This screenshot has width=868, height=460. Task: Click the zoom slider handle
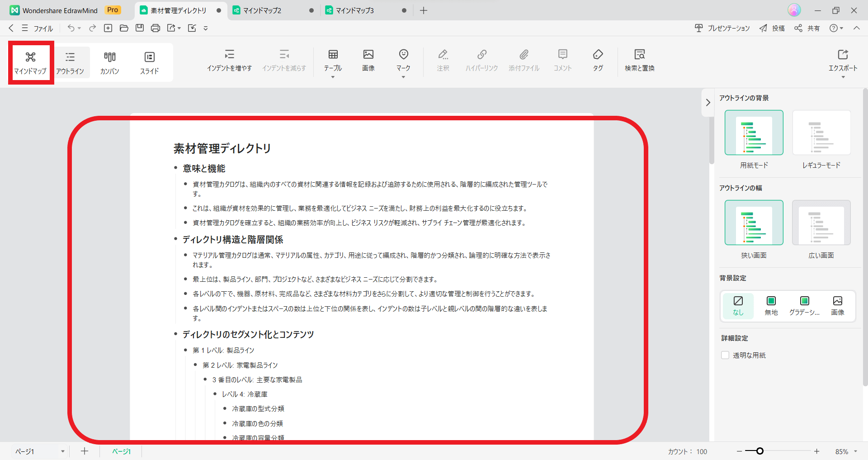(x=760, y=451)
